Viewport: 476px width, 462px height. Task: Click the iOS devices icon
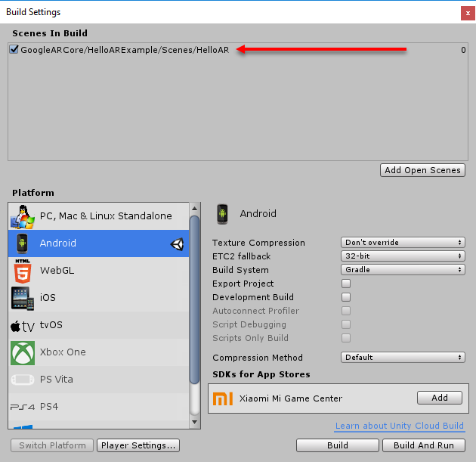click(23, 298)
